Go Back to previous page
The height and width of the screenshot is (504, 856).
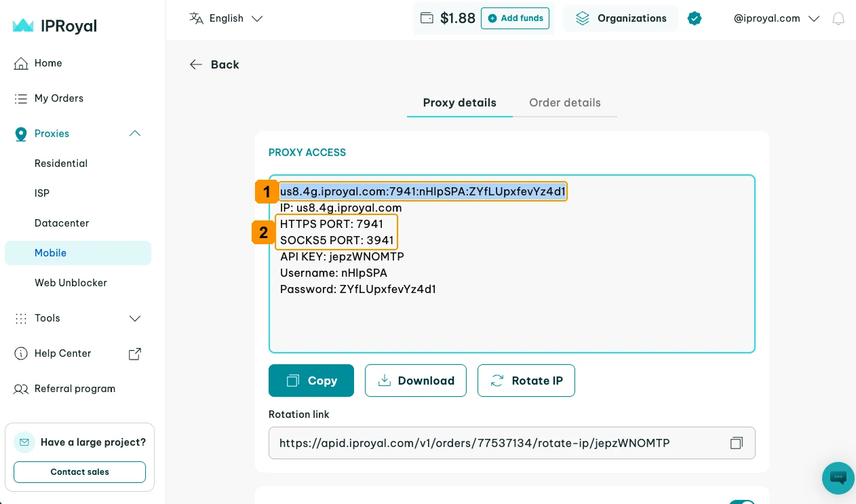(x=214, y=64)
